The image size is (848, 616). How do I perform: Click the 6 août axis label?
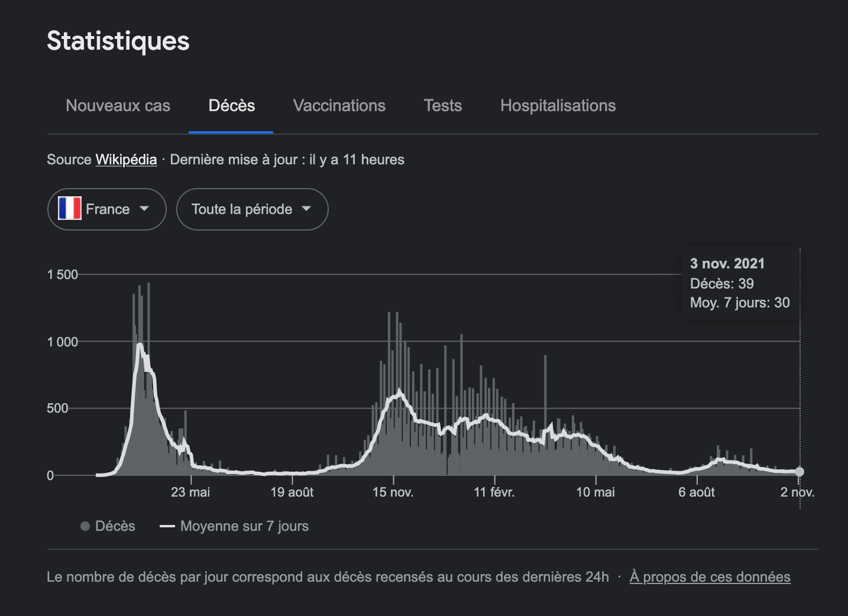(696, 492)
